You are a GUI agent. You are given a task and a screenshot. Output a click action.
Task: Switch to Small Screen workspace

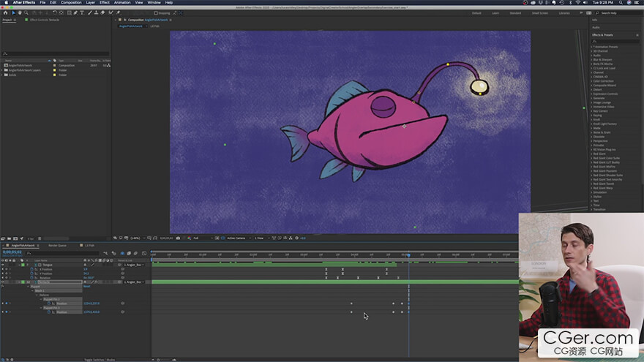pos(539,13)
